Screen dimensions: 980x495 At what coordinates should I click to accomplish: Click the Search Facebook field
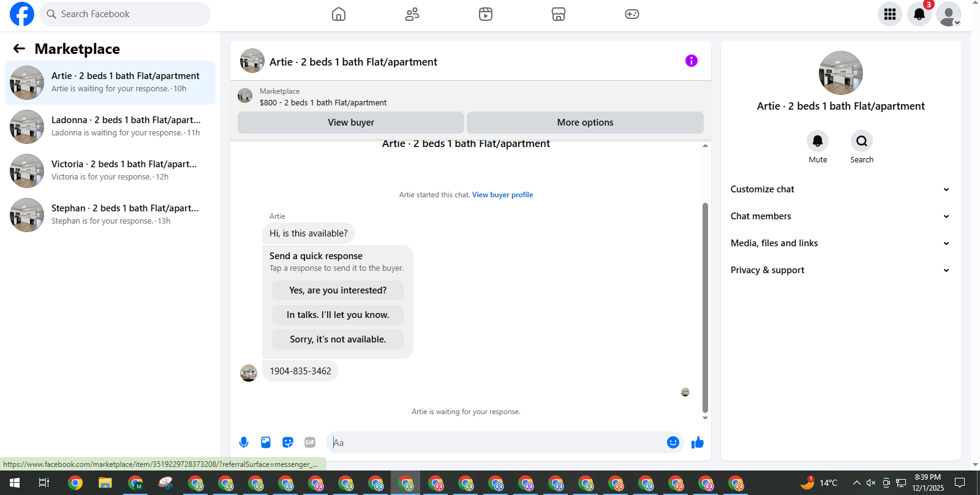pos(125,14)
